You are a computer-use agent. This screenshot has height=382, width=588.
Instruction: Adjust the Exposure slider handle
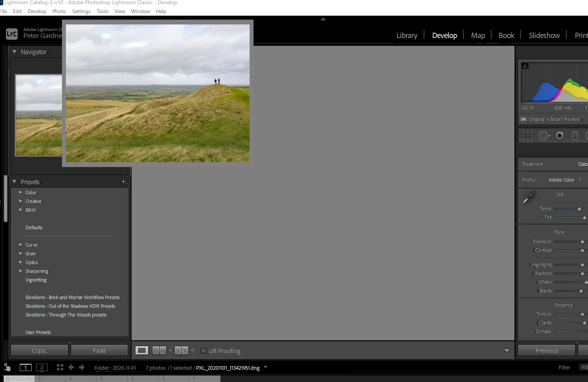click(582, 242)
